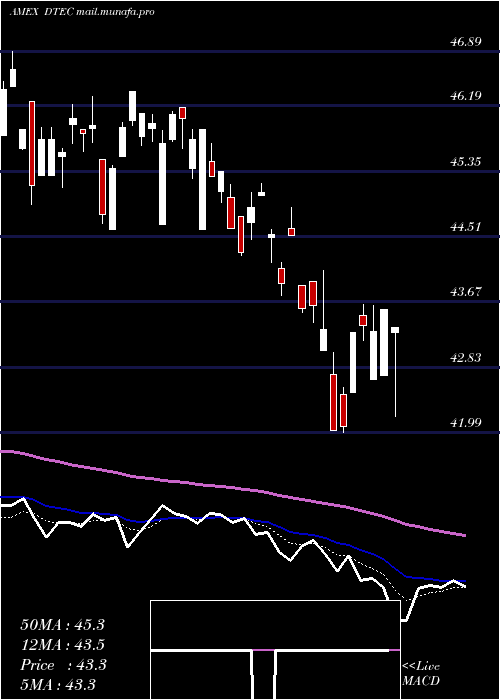Click the 5MA : 43.3 readout
This screenshot has width=500, height=700.
click(x=58, y=684)
